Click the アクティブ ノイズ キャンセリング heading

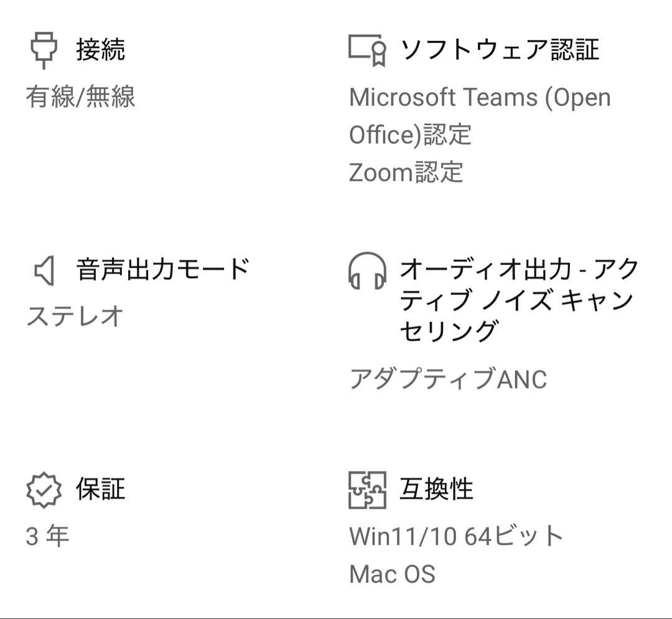point(519,300)
